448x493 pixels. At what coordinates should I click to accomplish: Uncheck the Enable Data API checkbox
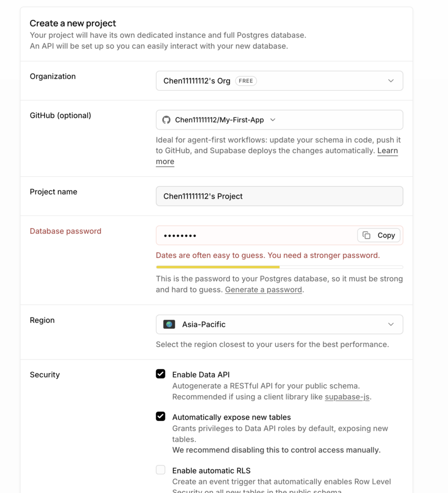[x=160, y=374]
